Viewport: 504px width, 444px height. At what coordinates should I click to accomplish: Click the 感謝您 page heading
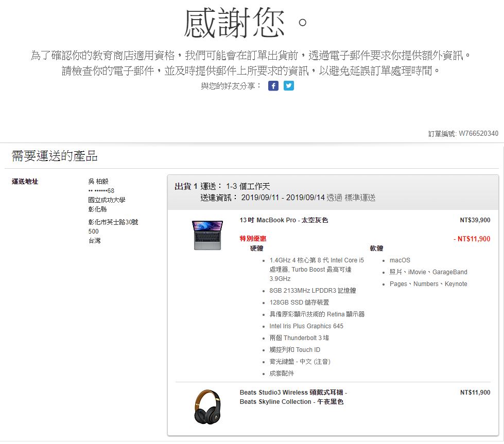tap(246, 23)
